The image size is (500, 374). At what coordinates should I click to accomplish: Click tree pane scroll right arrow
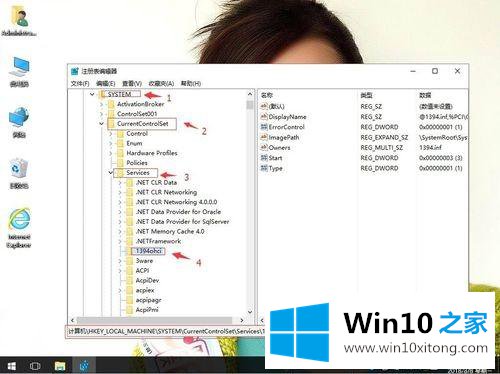click(x=242, y=320)
